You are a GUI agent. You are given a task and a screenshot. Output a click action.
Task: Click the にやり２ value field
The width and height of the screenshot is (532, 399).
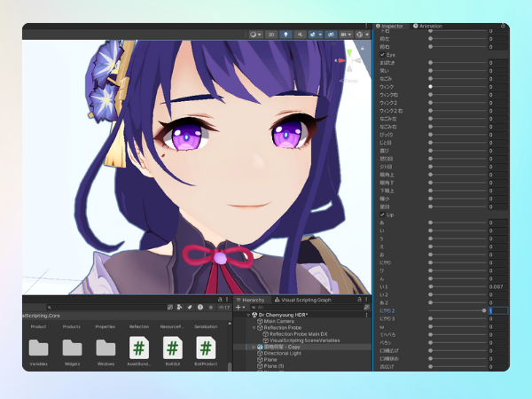(x=498, y=311)
